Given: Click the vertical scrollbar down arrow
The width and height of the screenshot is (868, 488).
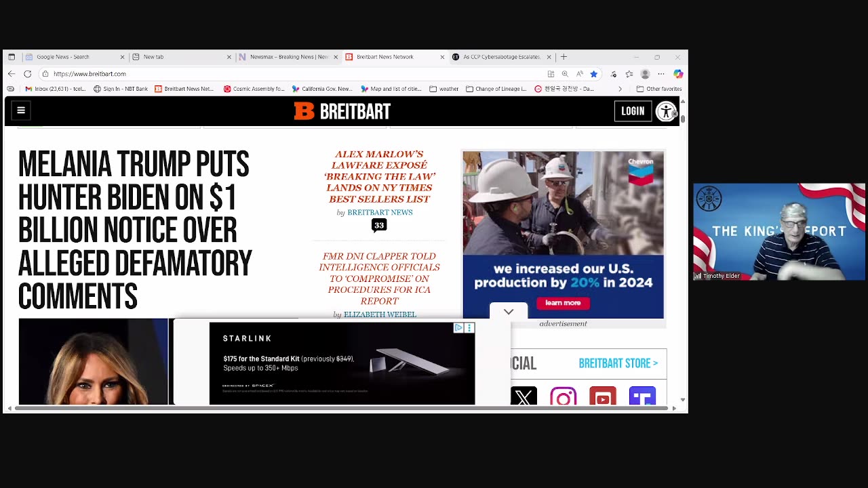Looking at the screenshot, I should [683, 400].
